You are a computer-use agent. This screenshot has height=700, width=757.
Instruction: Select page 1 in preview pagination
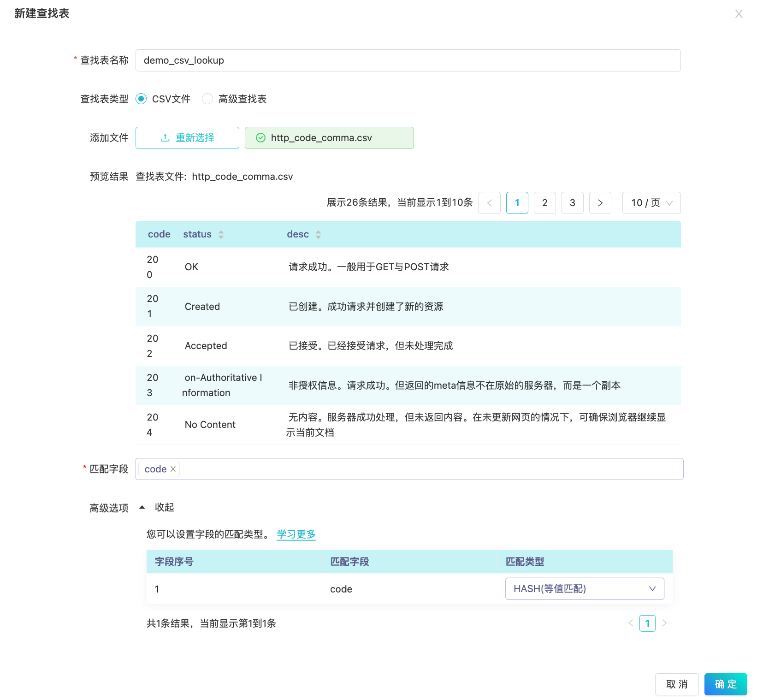(517, 203)
